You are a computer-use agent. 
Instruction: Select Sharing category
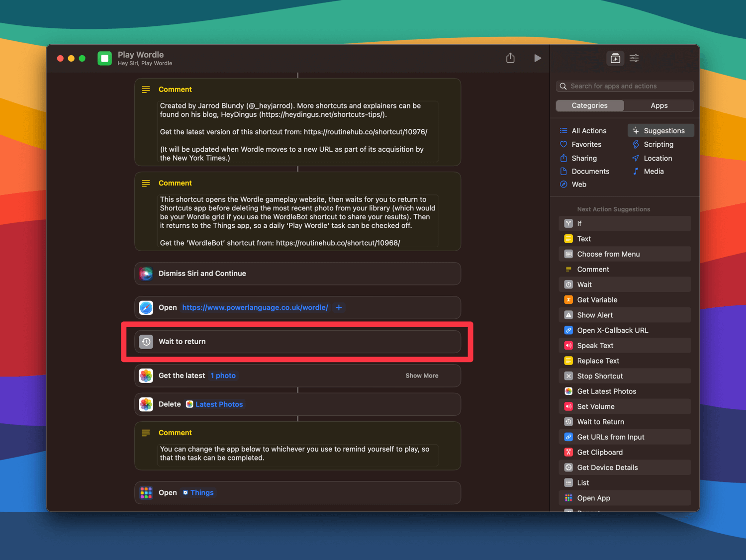(584, 158)
